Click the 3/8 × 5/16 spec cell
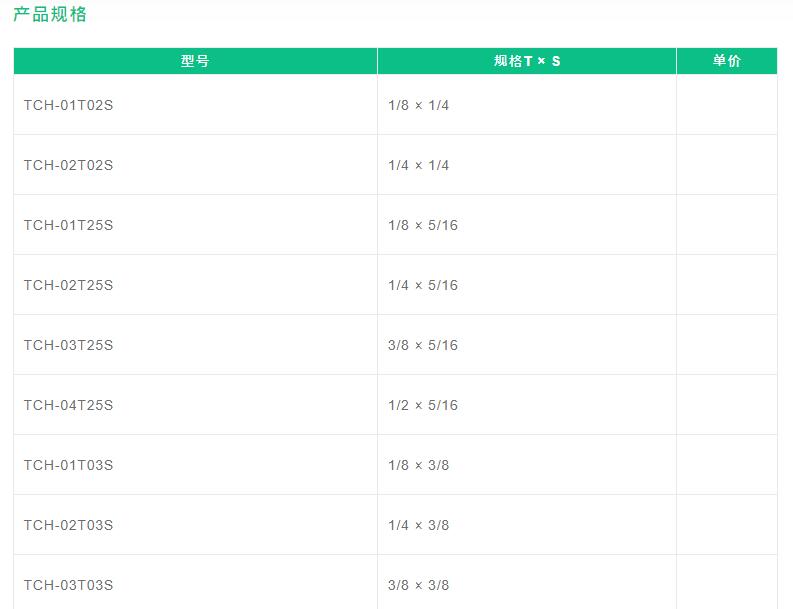 click(526, 345)
